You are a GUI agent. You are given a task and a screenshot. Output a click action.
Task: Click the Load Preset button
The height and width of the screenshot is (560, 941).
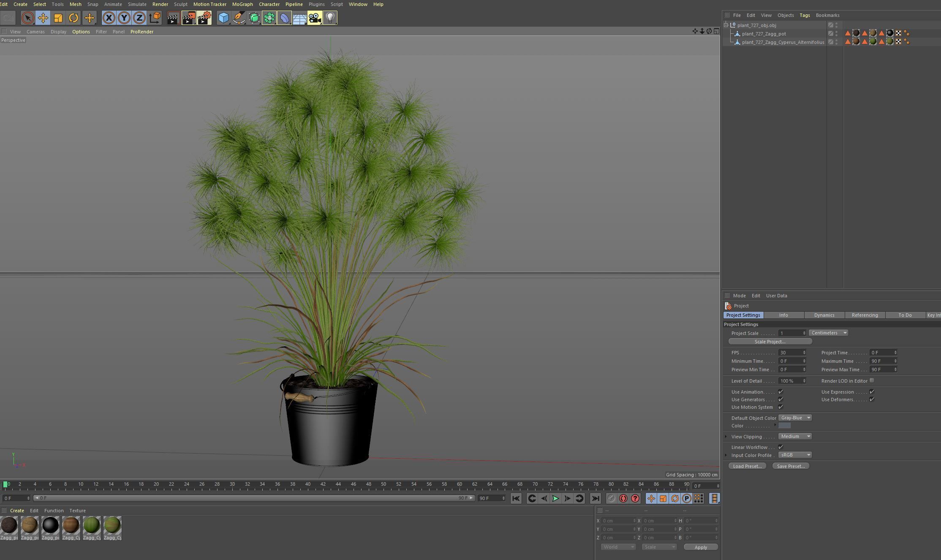click(747, 466)
